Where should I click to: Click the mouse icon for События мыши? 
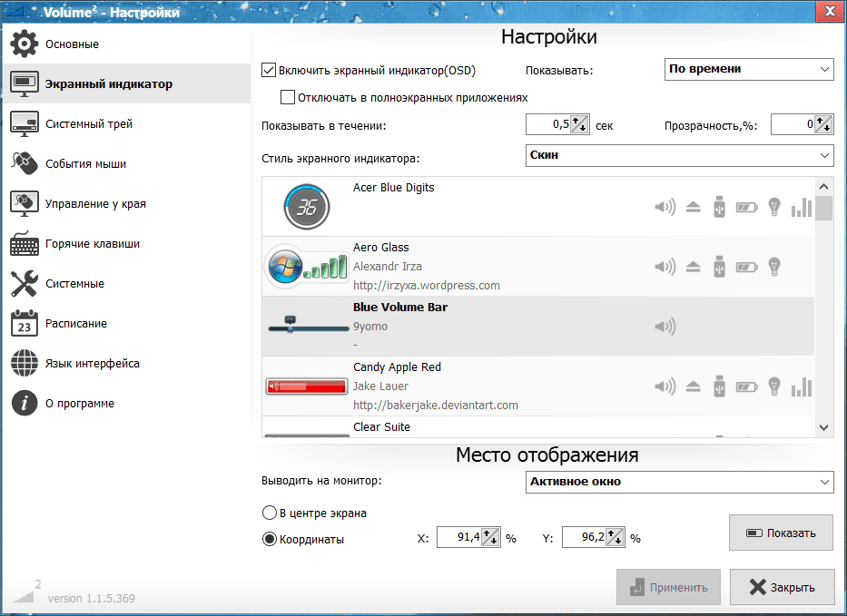pyautogui.click(x=24, y=164)
